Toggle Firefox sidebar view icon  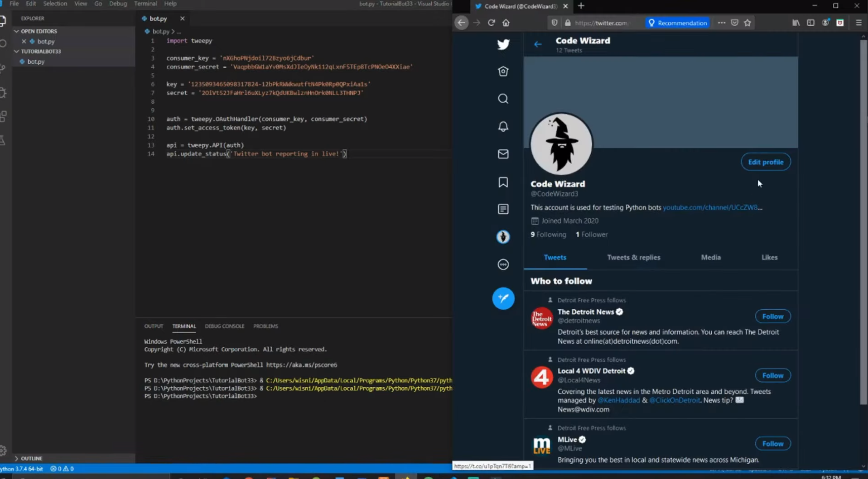[x=811, y=23]
